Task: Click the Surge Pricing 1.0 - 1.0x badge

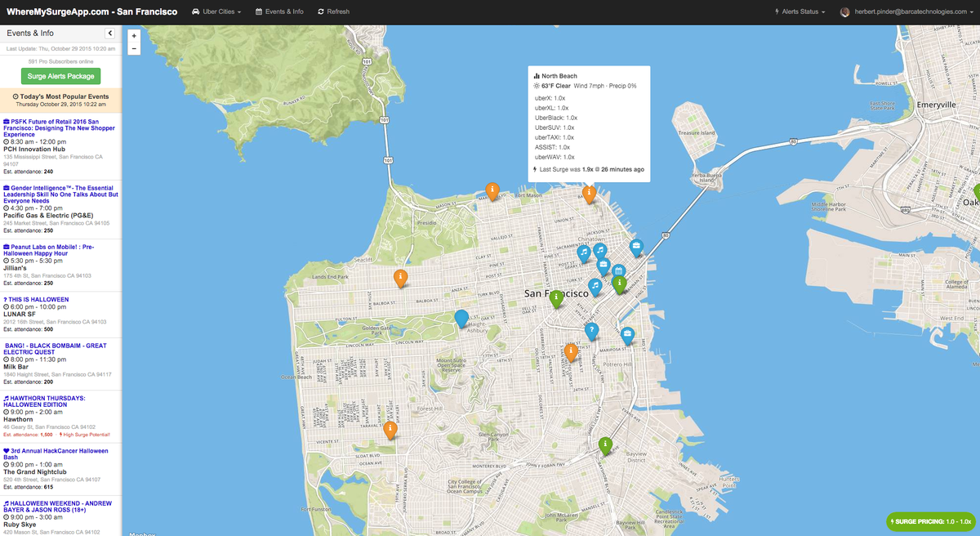Action: pyautogui.click(x=930, y=520)
